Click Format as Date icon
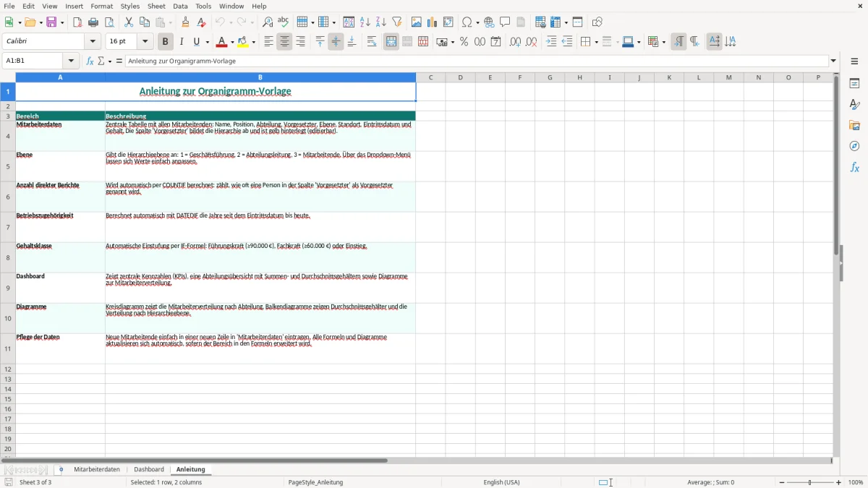This screenshot has width=868, height=488. [x=495, y=42]
